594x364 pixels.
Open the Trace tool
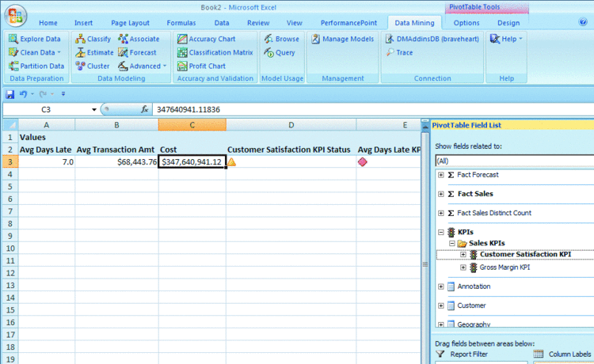pos(399,52)
